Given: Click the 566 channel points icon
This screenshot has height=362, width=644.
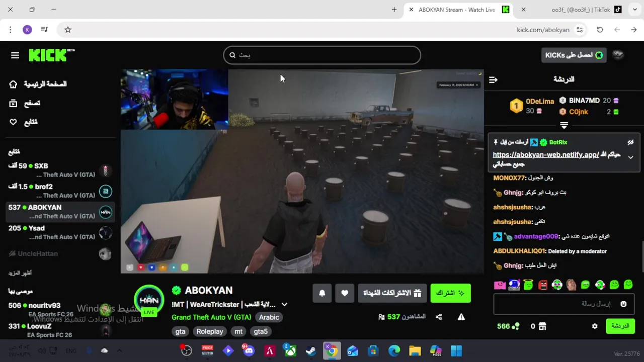Looking at the screenshot, I should 515,326.
